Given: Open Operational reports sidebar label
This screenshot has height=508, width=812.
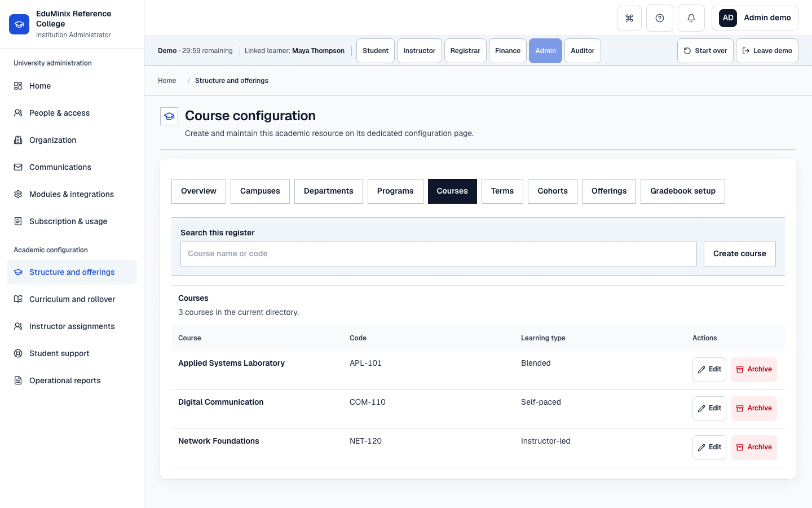Looking at the screenshot, I should tap(65, 380).
